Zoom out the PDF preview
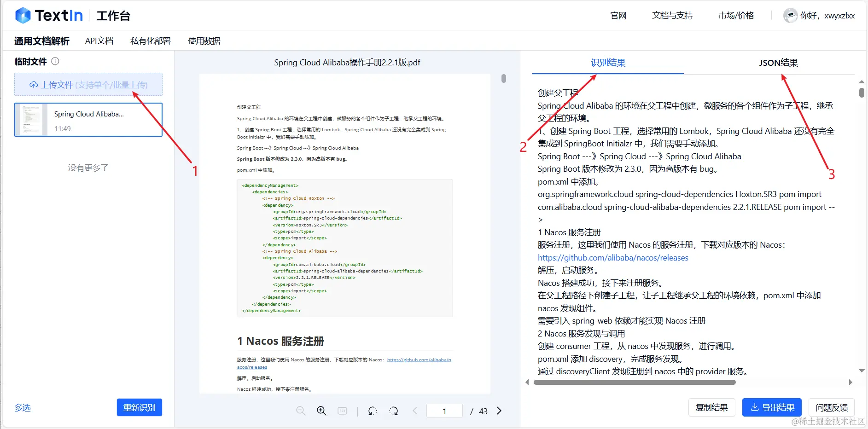Image resolution: width=868 pixels, height=429 pixels. (301, 411)
